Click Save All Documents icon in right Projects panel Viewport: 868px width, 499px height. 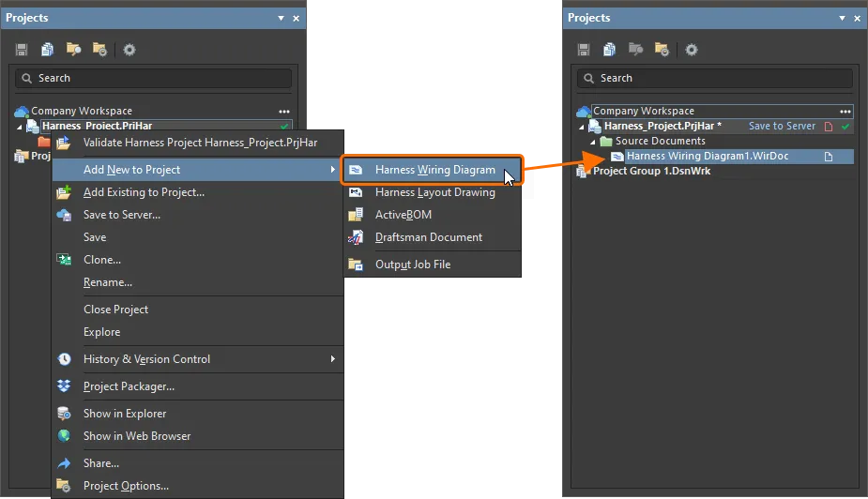click(x=610, y=50)
